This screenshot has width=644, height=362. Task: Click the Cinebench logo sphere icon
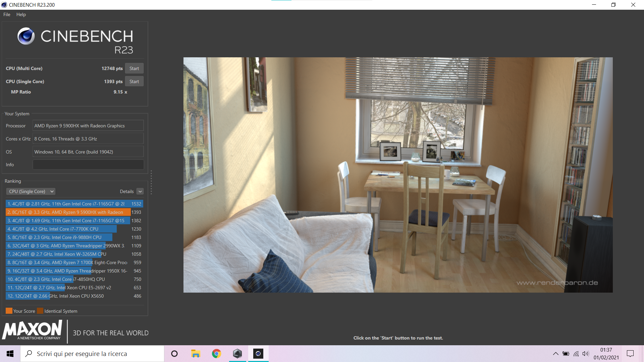[26, 36]
